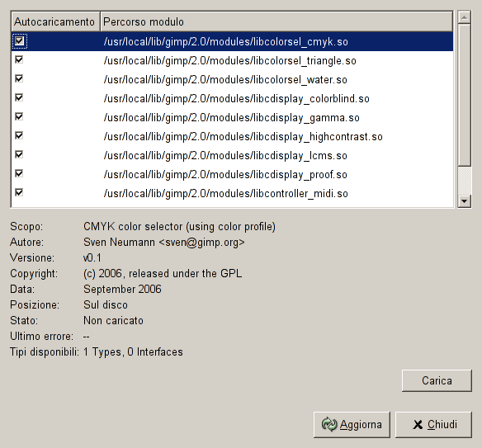Select the libcdisplay_gamma.so module path
Viewport: 482px width, 448px height.
231,118
